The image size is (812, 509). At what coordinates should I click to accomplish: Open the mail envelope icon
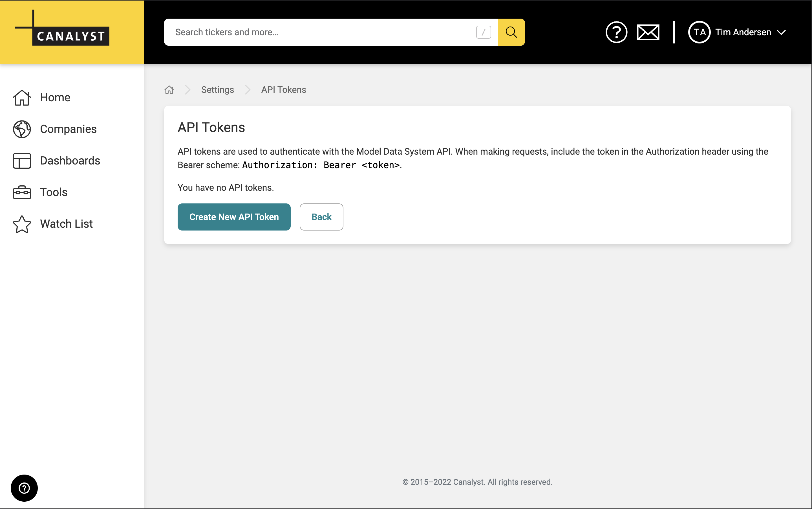point(648,32)
